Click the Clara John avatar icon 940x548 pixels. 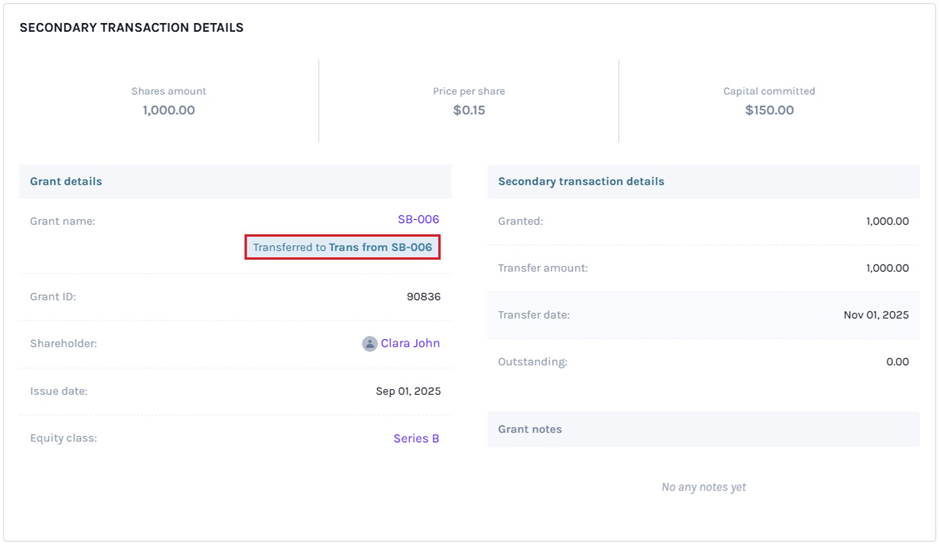[x=370, y=344]
